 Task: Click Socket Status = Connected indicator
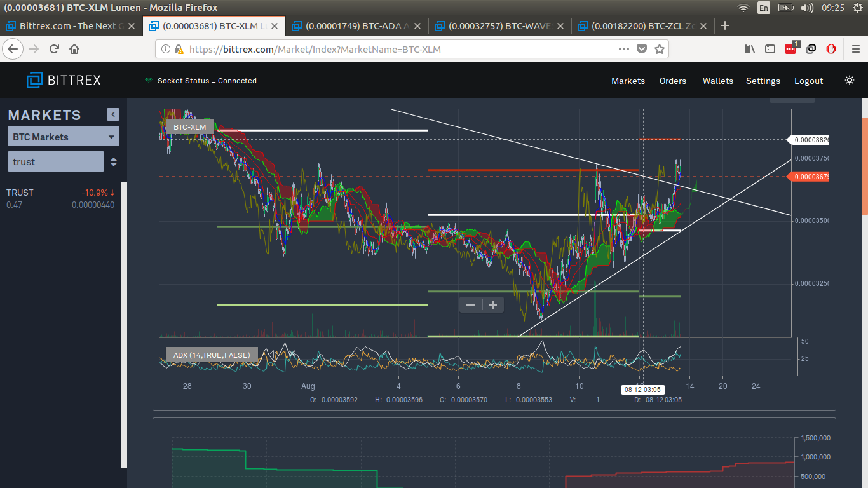201,81
